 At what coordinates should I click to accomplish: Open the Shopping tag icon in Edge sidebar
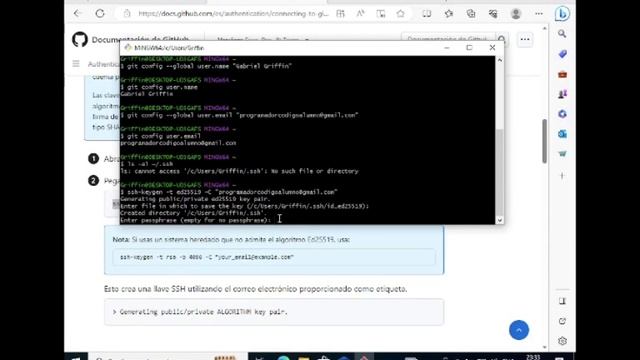[x=562, y=54]
